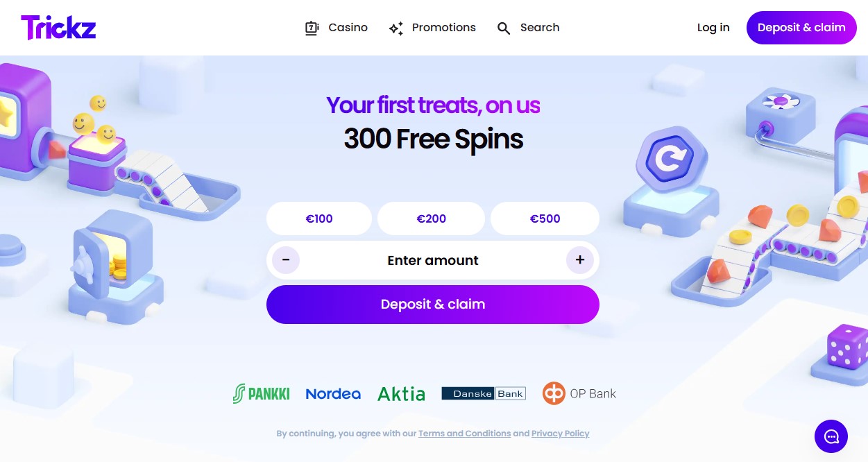This screenshot has width=868, height=462.
Task: Click the Search magnifier icon
Action: pos(504,28)
